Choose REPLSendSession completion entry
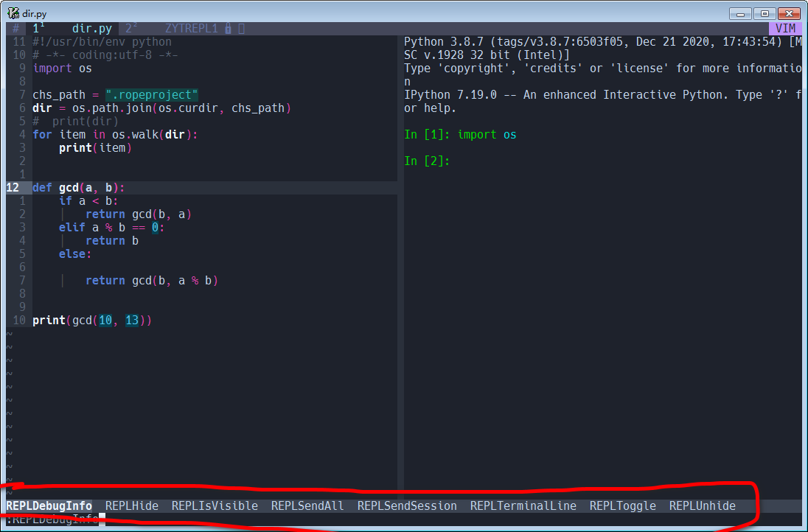 [407, 505]
